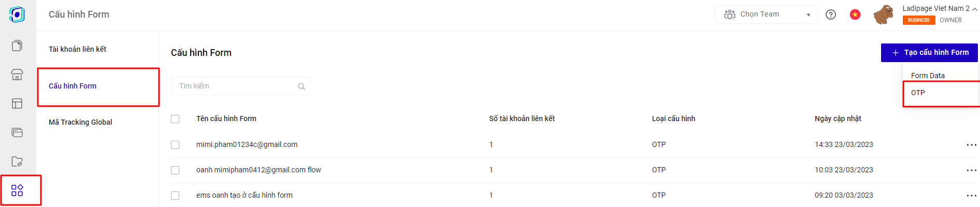Open the Chọn Team dropdown
The width and height of the screenshot is (980, 207).
pos(766,14)
